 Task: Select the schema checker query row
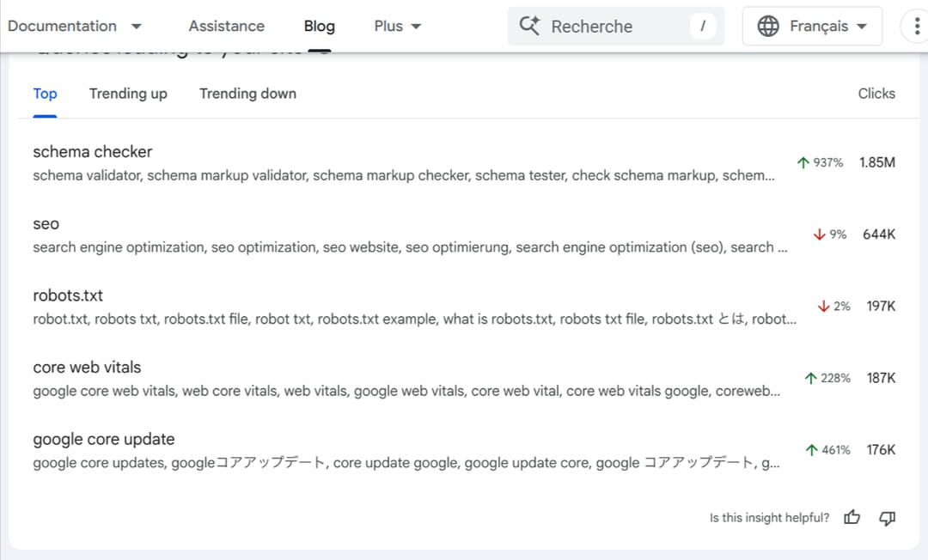[x=93, y=152]
